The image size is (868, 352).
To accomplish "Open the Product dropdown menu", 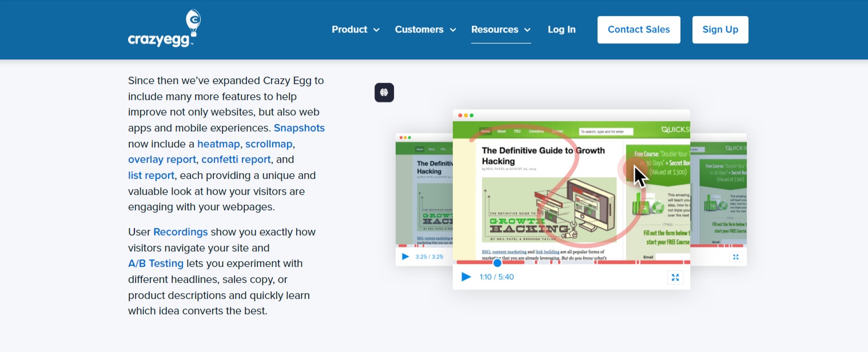I will [356, 30].
